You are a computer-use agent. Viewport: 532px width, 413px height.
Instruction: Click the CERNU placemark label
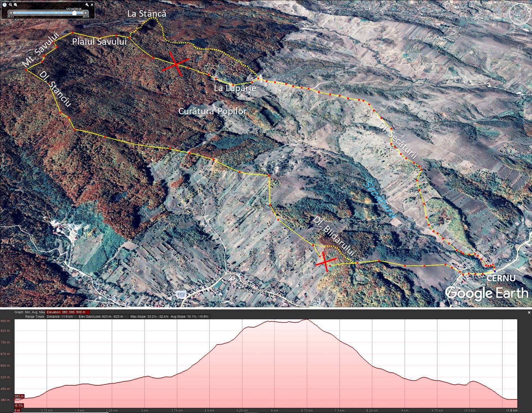[501, 278]
